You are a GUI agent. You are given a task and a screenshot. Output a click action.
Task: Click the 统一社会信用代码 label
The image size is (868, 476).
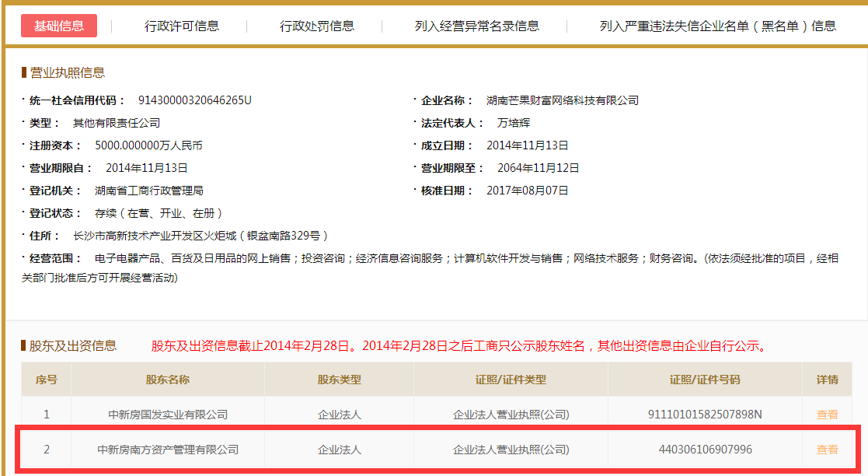[x=77, y=100]
